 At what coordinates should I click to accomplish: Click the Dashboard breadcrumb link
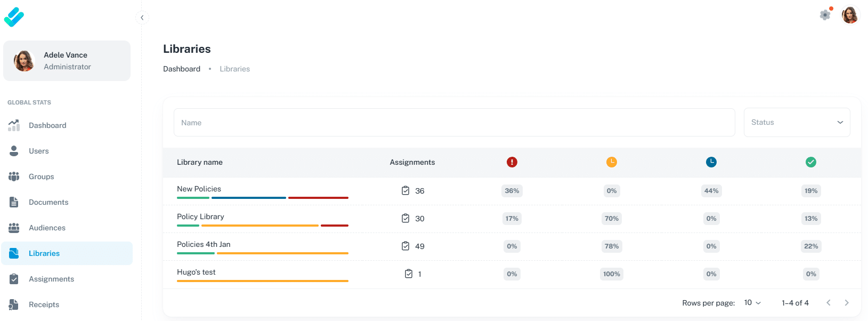tap(182, 69)
